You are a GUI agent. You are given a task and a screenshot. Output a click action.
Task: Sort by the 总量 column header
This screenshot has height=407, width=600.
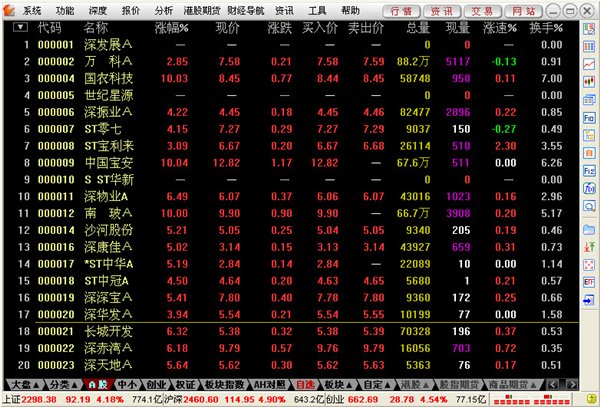[418, 28]
